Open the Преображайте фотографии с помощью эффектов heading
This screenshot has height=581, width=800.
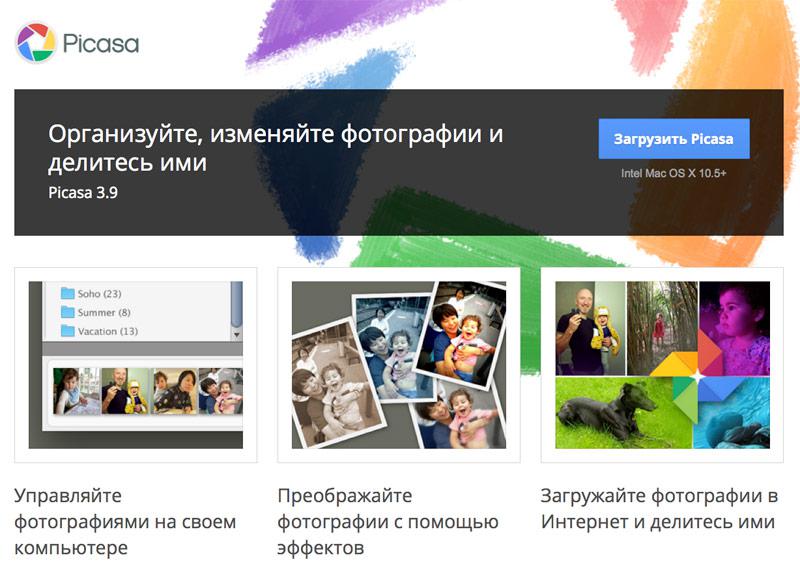pyautogui.click(x=387, y=522)
